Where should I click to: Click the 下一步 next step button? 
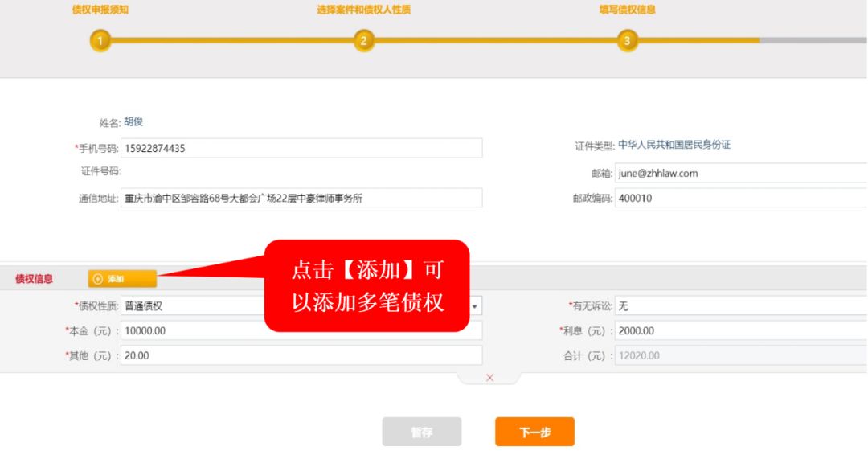coord(534,432)
